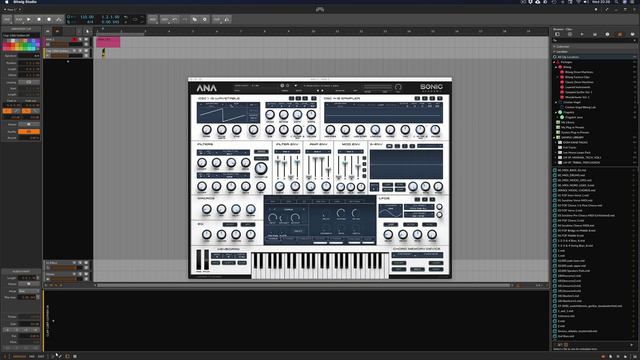Image resolution: width=640 pixels, height=360 pixels.
Task: Click the orange Shuffle button in inspector
Action: 29,131
